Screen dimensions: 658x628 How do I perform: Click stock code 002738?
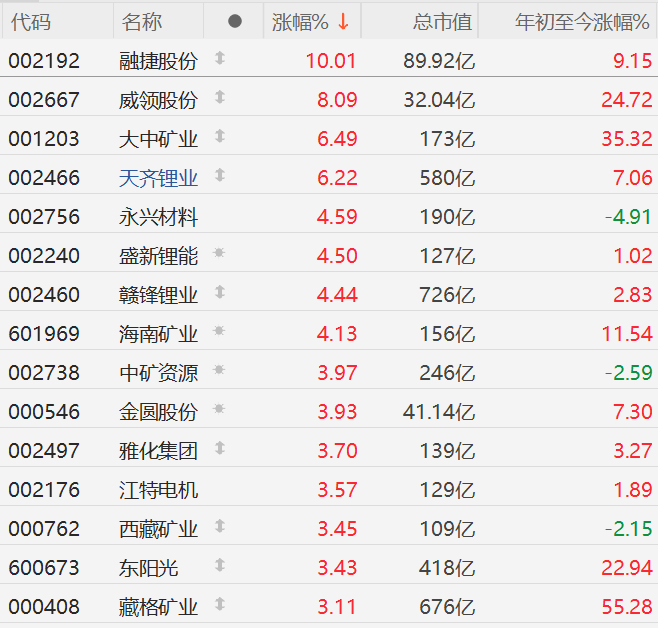(x=44, y=373)
